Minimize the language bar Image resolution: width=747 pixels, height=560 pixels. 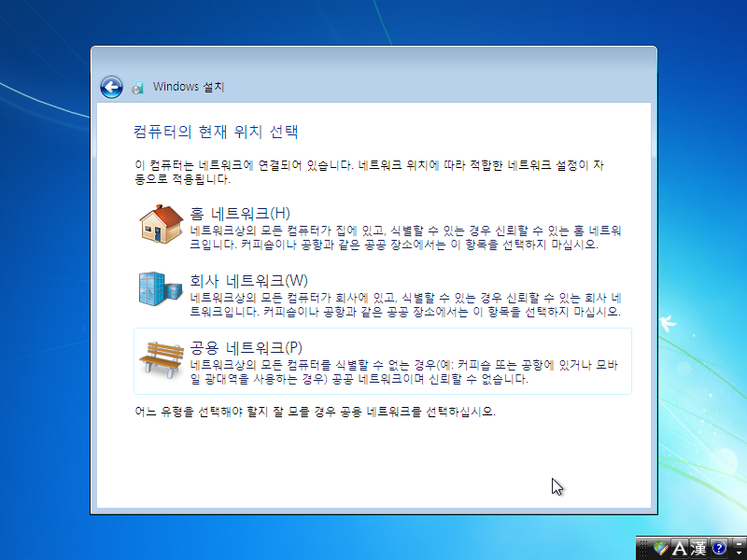pyautogui.click(x=739, y=543)
